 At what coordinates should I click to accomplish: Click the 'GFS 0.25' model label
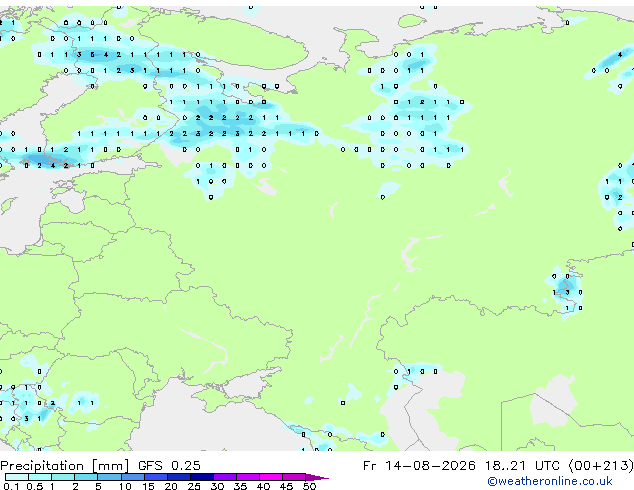169,466
